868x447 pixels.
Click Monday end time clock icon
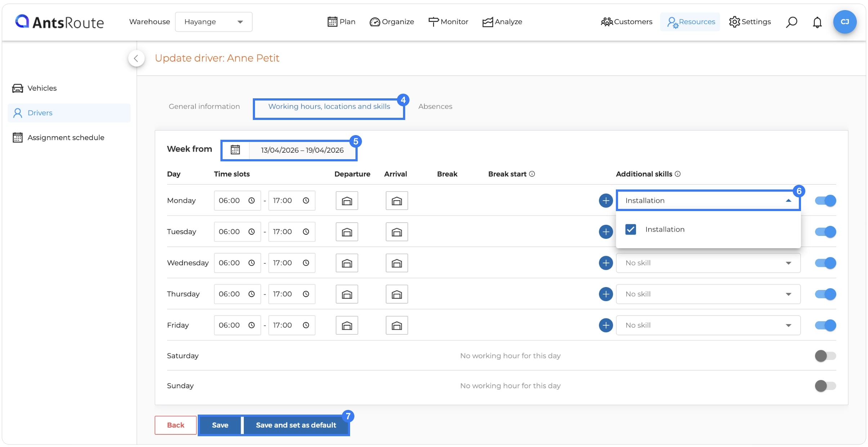click(306, 201)
